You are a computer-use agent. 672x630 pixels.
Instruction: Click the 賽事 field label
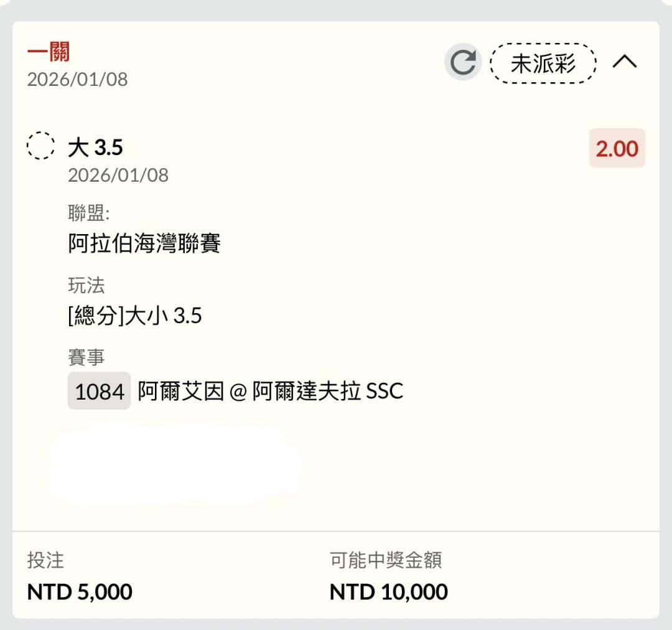click(x=86, y=357)
